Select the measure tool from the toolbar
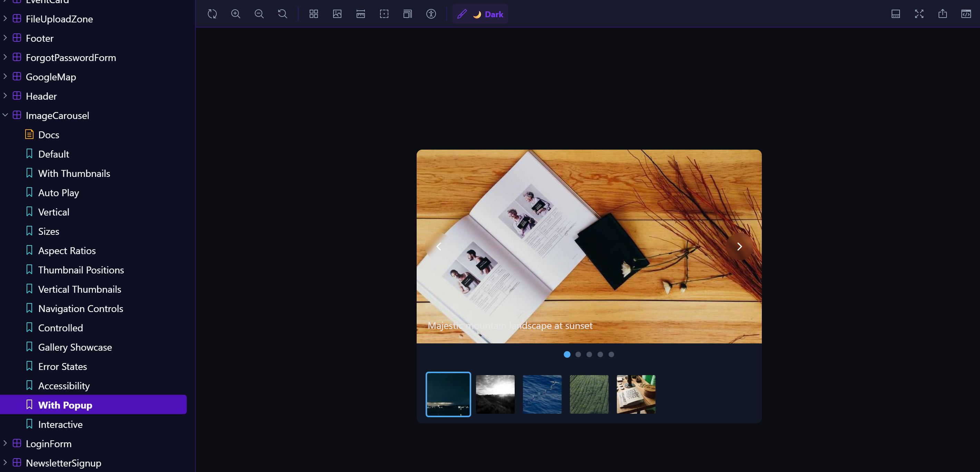 point(360,14)
